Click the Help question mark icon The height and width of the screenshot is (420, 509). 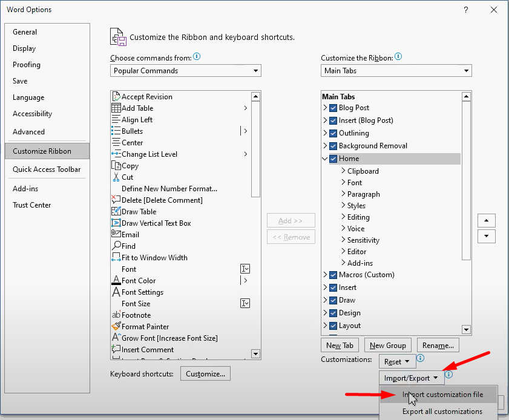pyautogui.click(x=466, y=10)
